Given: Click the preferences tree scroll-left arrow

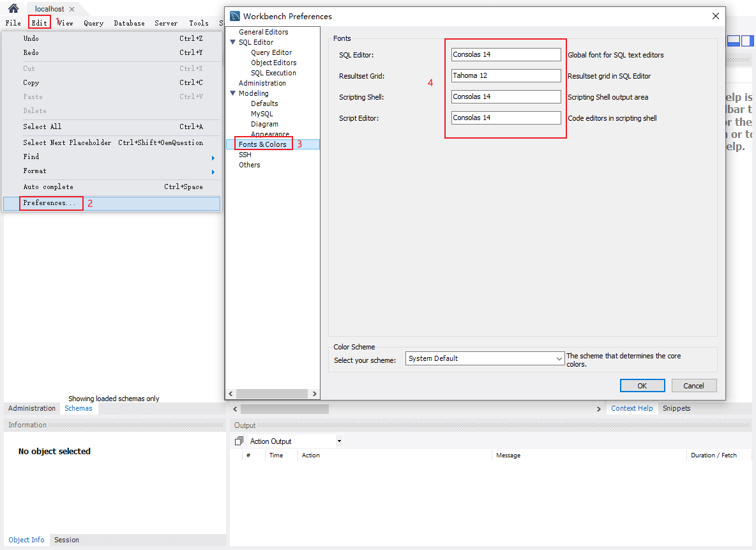Looking at the screenshot, I should coord(231,393).
